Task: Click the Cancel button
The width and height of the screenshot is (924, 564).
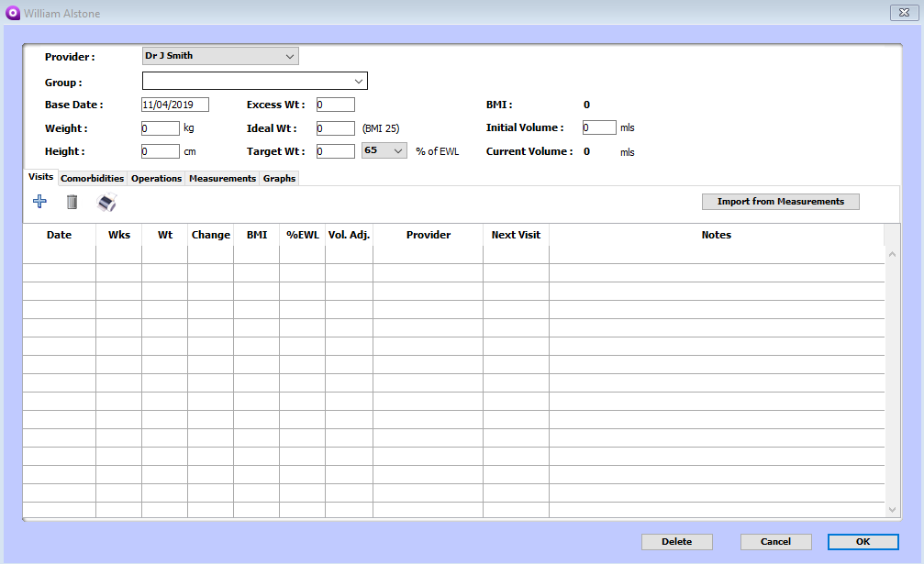Action: [x=775, y=541]
